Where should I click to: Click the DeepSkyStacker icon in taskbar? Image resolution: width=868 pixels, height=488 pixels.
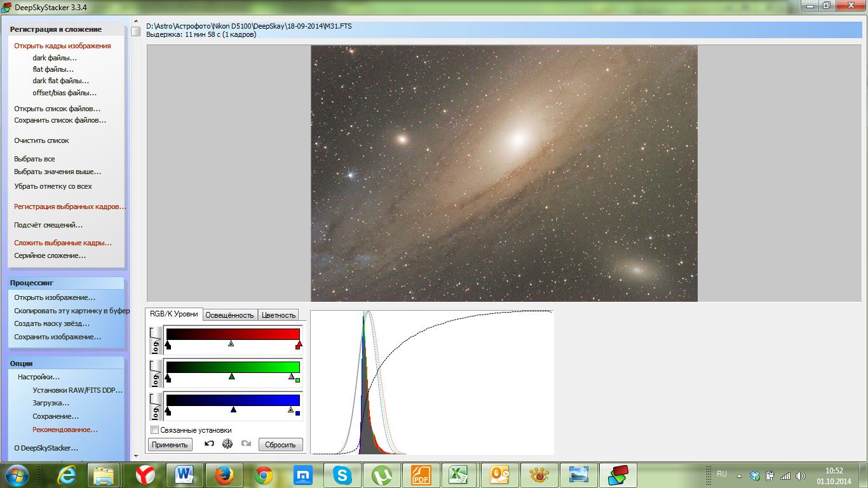pos(618,475)
